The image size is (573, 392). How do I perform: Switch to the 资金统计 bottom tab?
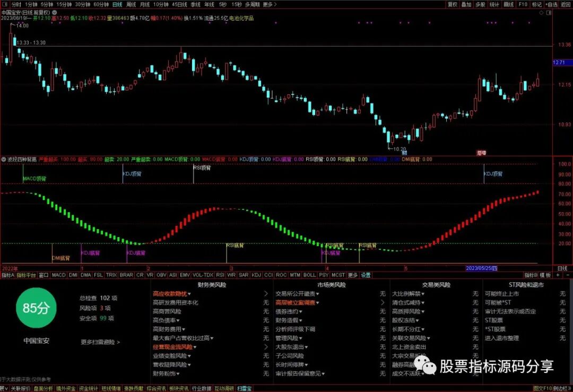point(89,389)
